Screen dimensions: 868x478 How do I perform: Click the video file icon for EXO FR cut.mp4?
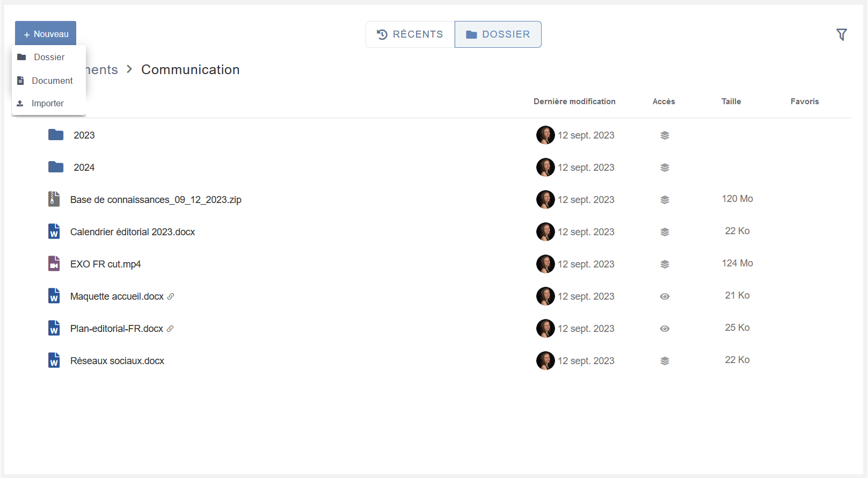pyautogui.click(x=54, y=264)
